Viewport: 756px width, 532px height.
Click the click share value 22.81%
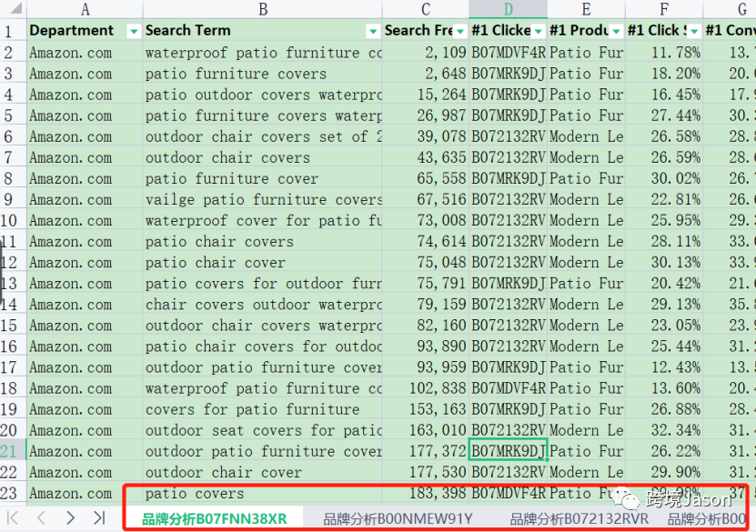coord(676,199)
